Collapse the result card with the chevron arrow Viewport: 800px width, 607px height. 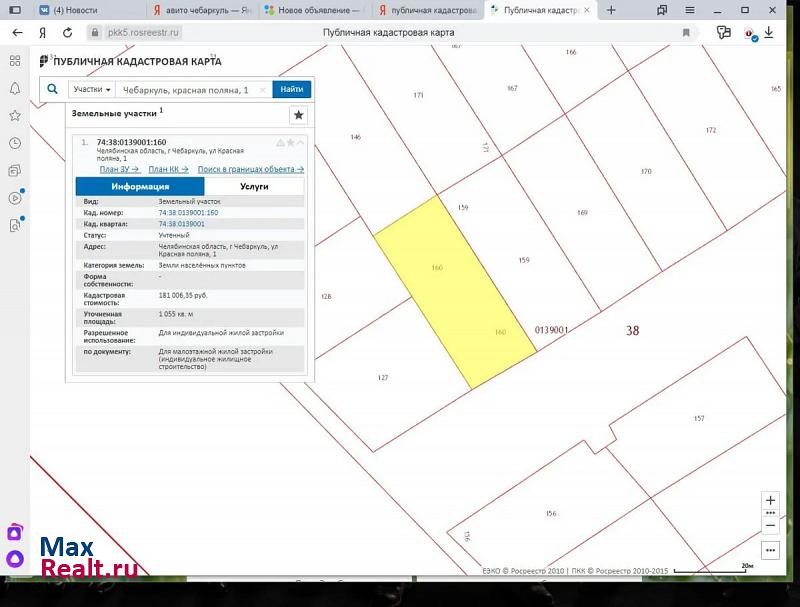(x=301, y=142)
